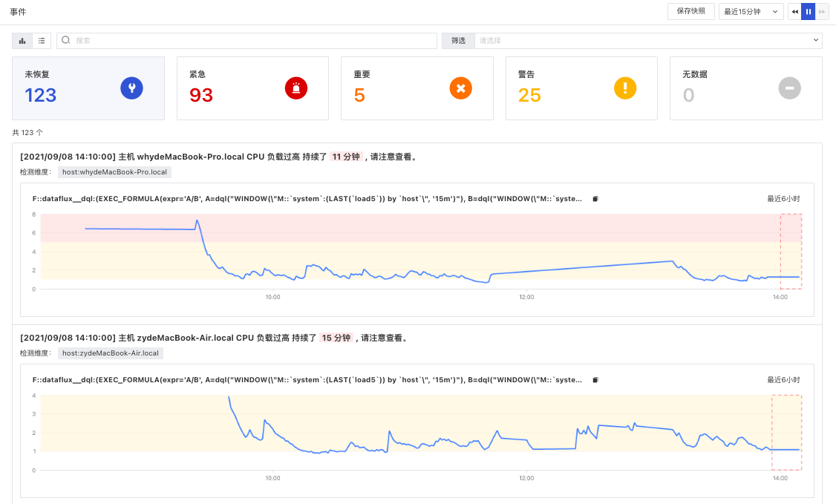Click the 保存快照 button
Viewport: 836px width, 504px height.
(691, 11)
